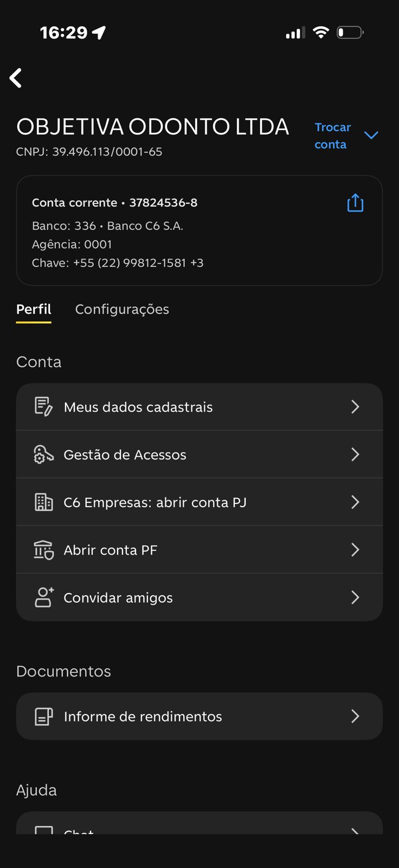This screenshot has height=868, width=399.
Task: Open C6 Empresas: abrir conta PJ
Action: (155, 502)
